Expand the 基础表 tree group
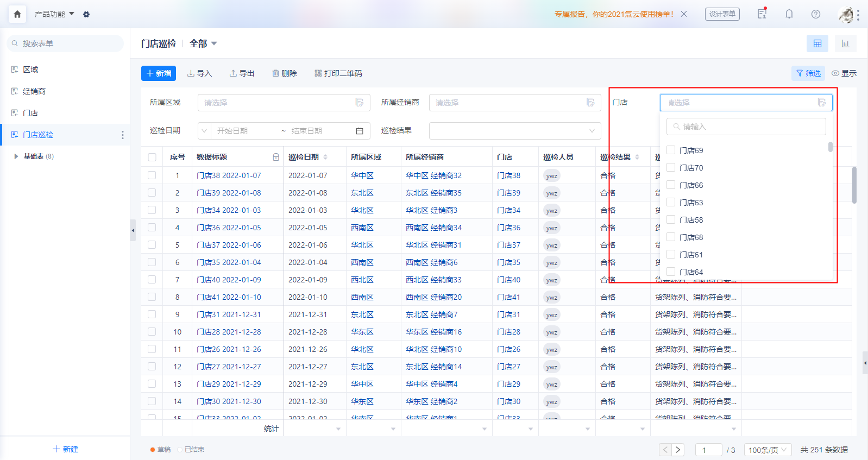This screenshot has height=460, width=868. pyautogui.click(x=16, y=156)
